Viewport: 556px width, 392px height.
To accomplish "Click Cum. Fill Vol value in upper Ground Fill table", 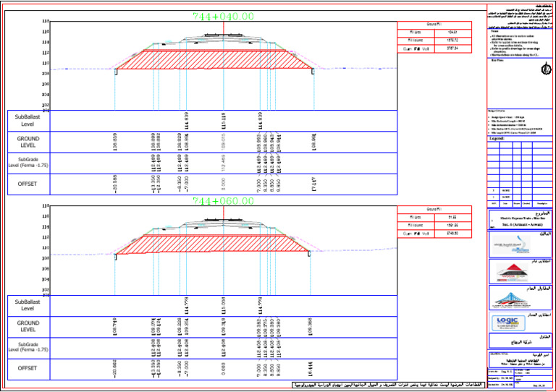I will click(x=452, y=48).
